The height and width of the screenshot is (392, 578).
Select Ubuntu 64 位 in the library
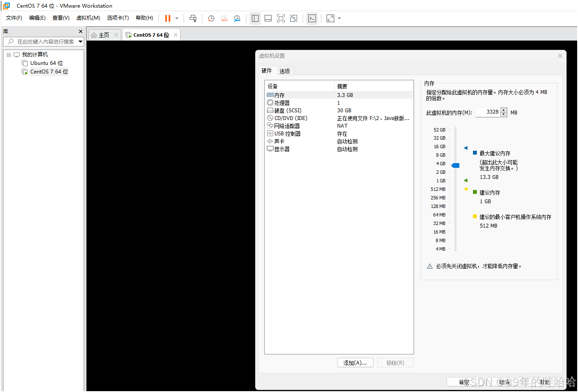click(47, 63)
